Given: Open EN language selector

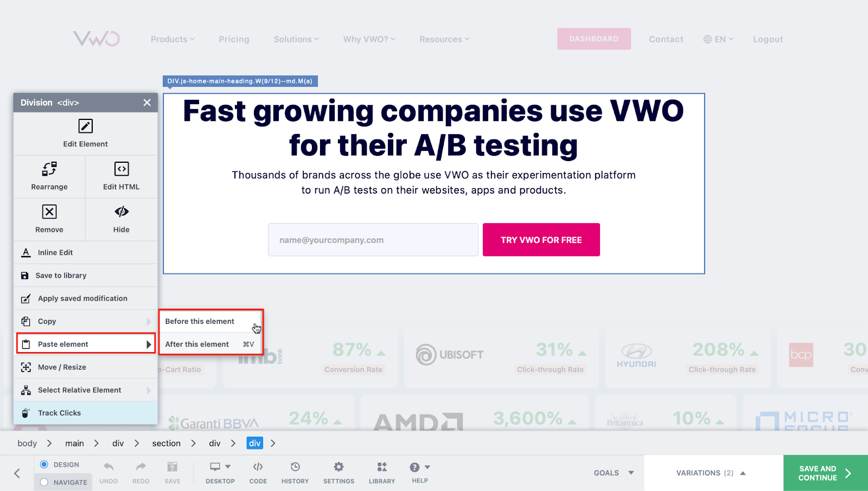Looking at the screenshot, I should pos(718,39).
